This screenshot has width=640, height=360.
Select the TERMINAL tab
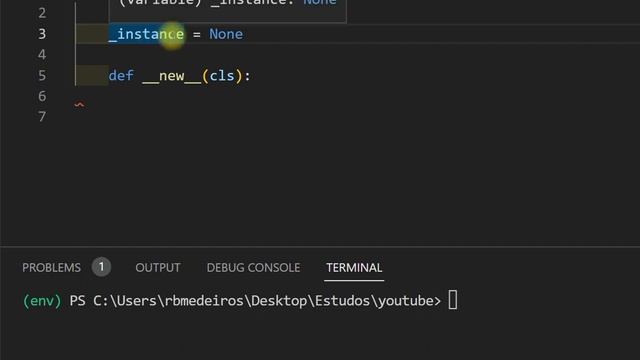[354, 268]
